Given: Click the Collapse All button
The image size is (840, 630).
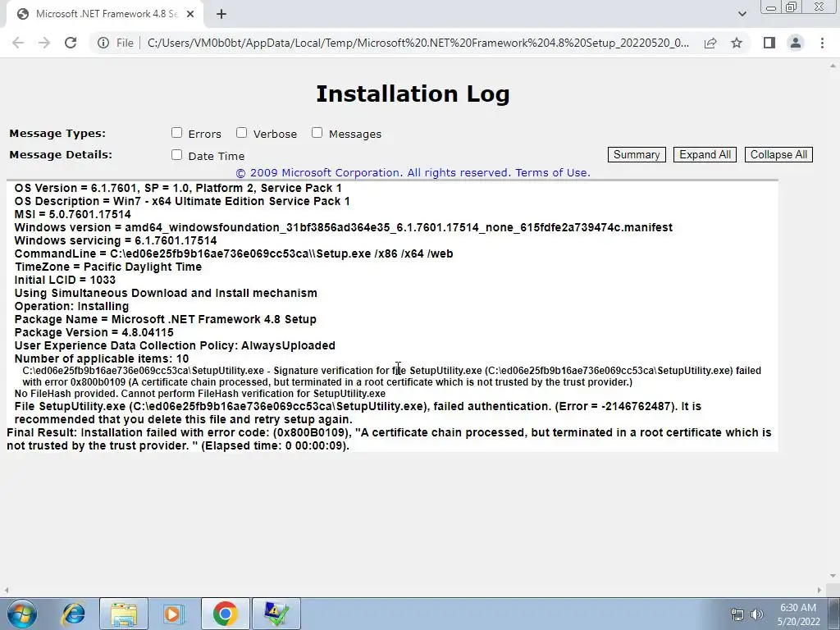Looking at the screenshot, I should coord(778,154).
